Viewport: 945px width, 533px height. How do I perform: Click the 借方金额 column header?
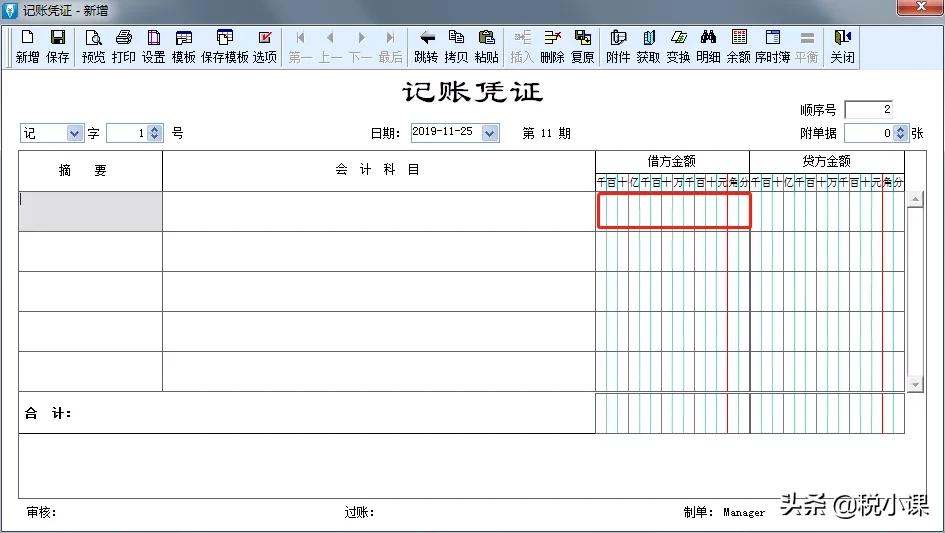[x=671, y=161]
